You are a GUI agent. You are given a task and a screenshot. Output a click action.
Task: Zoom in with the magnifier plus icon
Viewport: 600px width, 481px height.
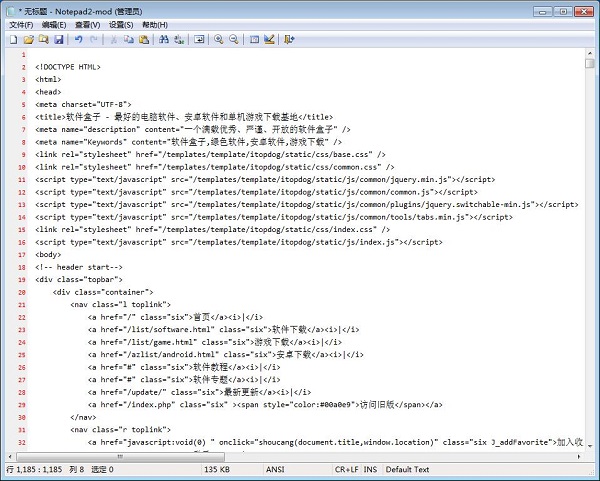[219, 39]
